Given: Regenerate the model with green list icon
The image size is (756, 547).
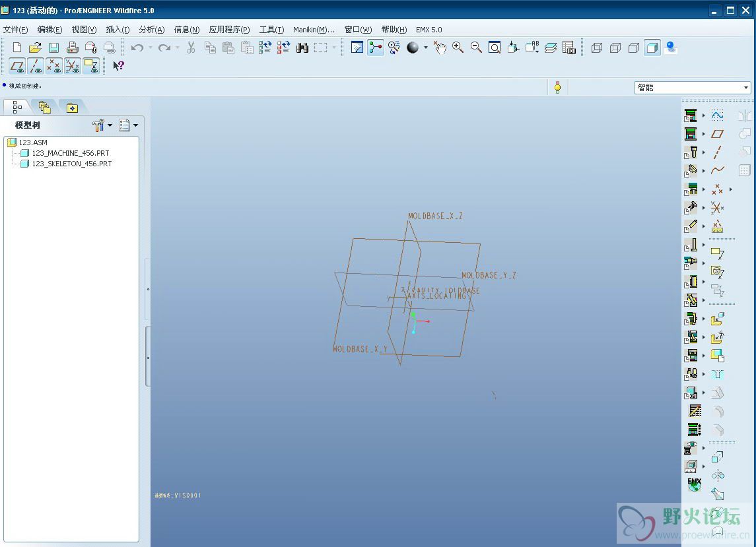Looking at the screenshot, I should [x=265, y=48].
